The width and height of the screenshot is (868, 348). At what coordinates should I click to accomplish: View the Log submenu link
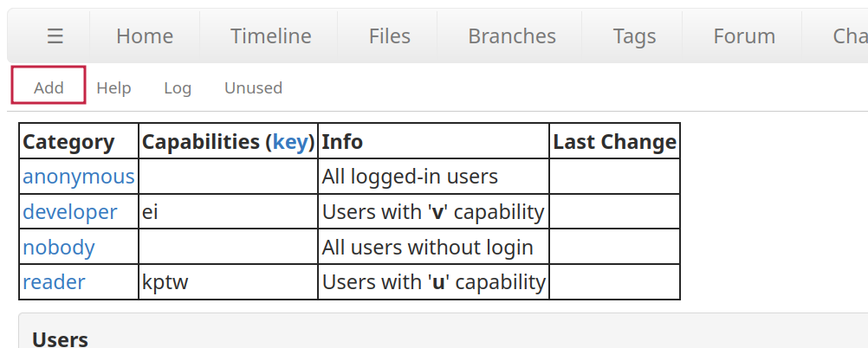[x=178, y=87]
